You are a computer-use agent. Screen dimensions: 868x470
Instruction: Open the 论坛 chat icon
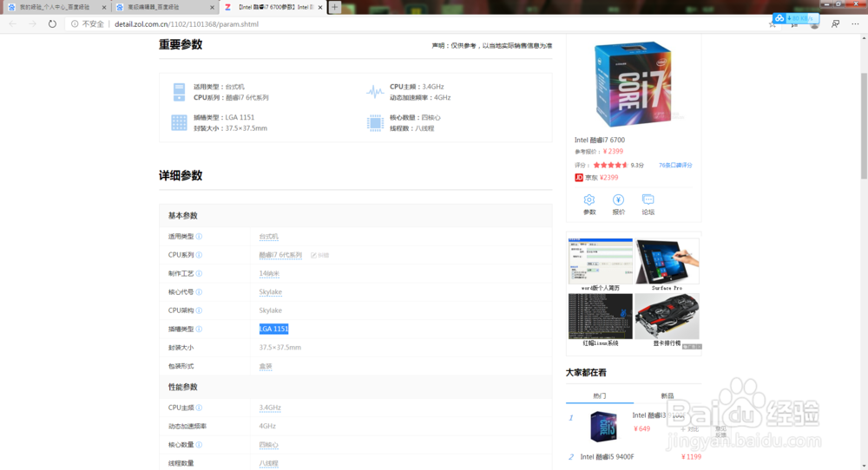coord(648,199)
